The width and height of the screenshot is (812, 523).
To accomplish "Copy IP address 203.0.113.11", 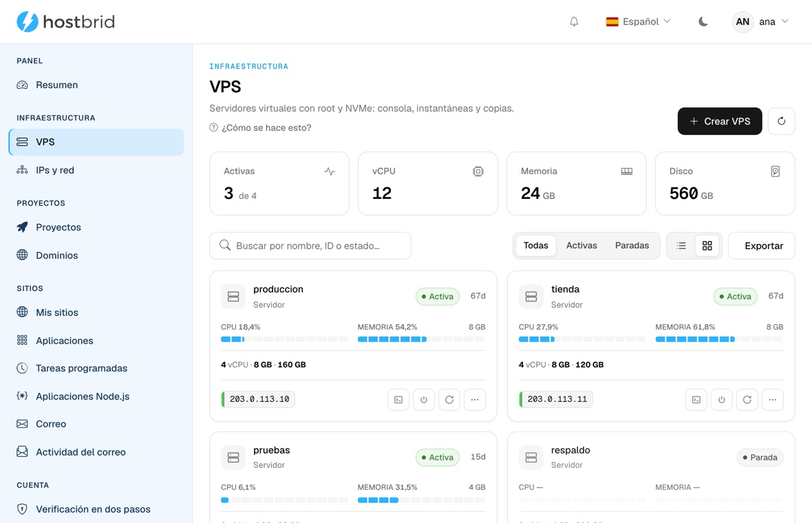I will (555, 399).
